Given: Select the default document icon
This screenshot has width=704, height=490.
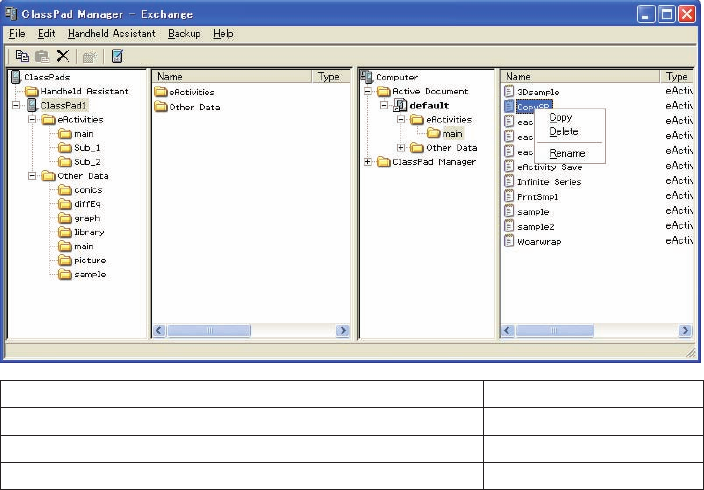Looking at the screenshot, I should [x=400, y=106].
